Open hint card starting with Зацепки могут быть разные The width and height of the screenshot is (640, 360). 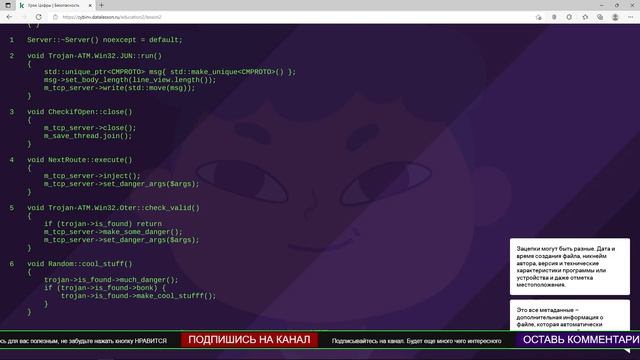point(570,267)
